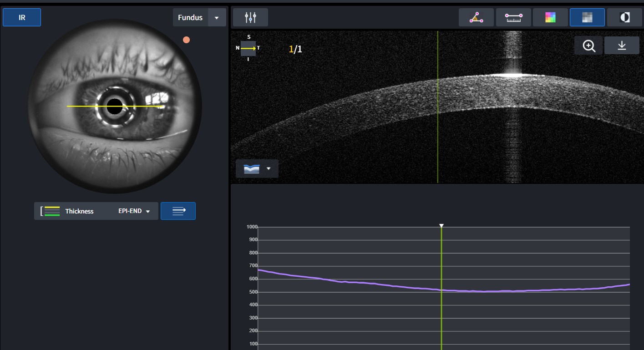Click the Thickness label
This screenshot has height=350, width=644.
(x=79, y=211)
